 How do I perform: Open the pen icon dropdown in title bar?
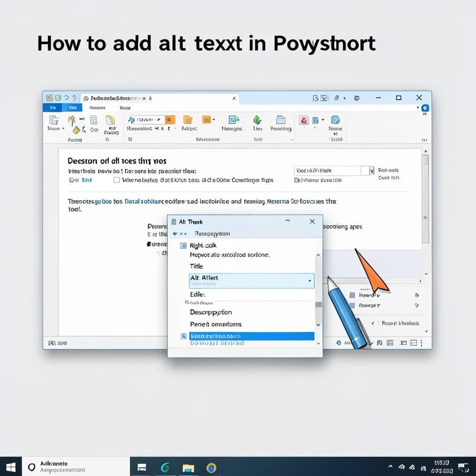point(344,98)
